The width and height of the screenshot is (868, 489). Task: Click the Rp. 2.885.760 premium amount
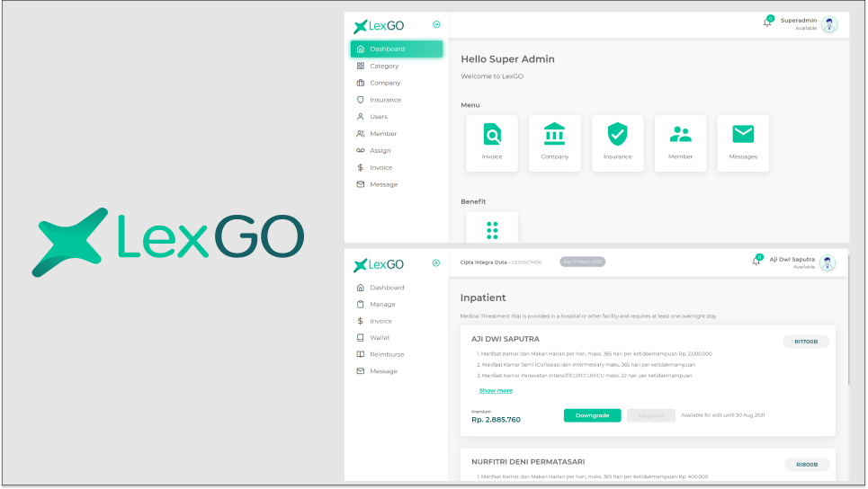pos(496,420)
